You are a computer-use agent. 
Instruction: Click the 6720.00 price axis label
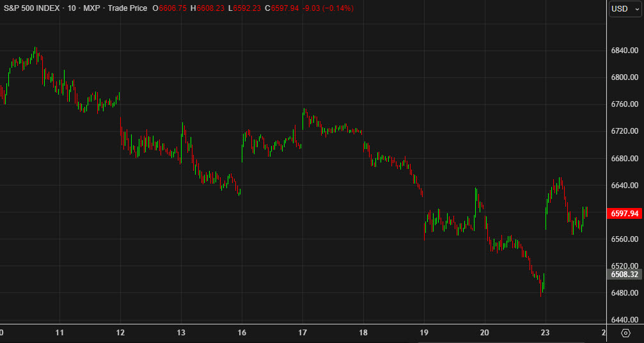(x=625, y=131)
